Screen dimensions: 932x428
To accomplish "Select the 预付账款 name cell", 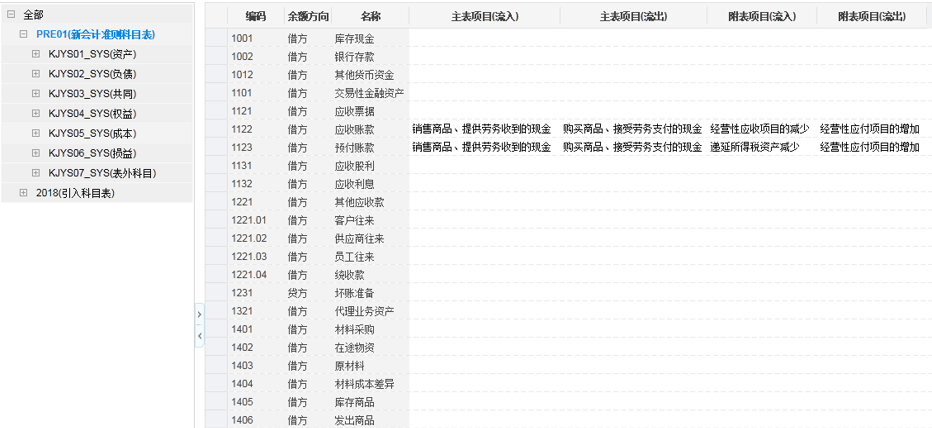I will click(370, 147).
